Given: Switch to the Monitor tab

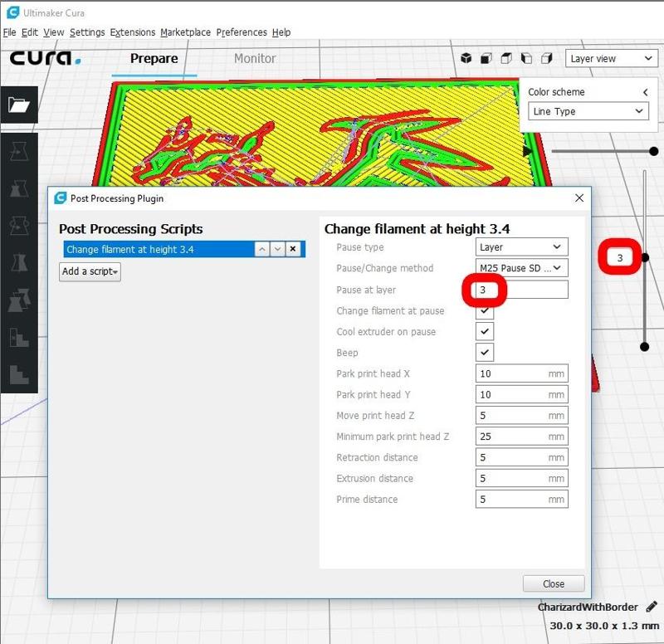Looking at the screenshot, I should (x=255, y=58).
